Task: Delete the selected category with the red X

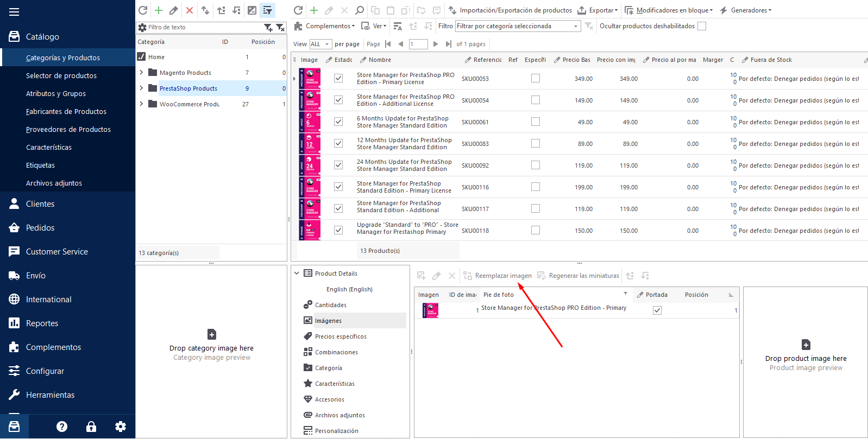Action: [x=190, y=10]
